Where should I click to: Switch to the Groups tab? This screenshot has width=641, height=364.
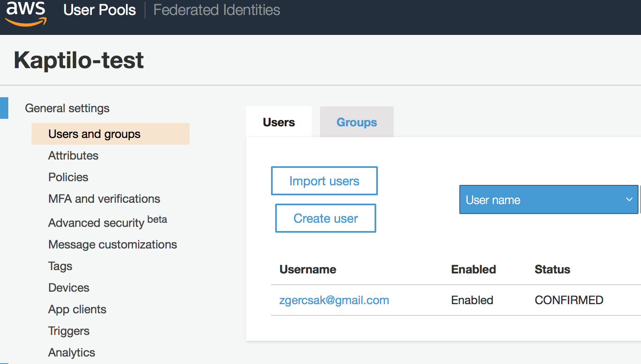click(x=357, y=122)
